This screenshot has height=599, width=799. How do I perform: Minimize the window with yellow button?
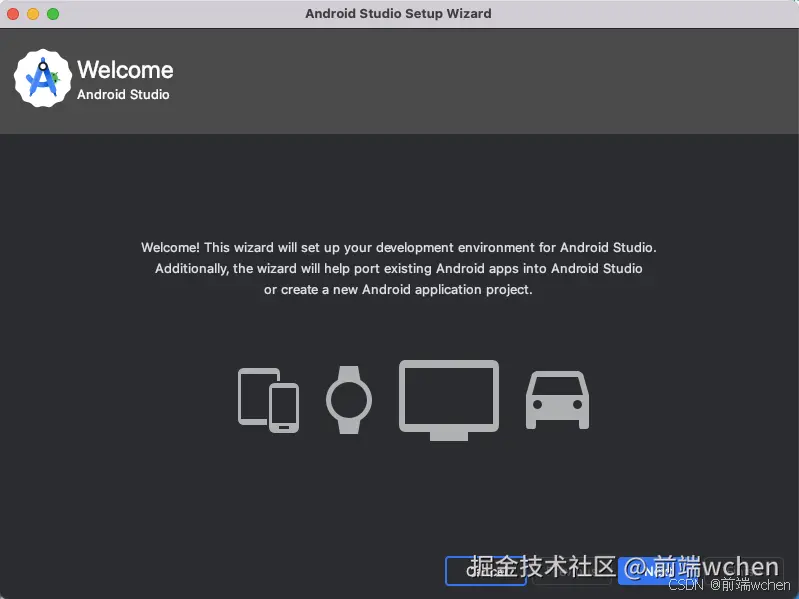[33, 14]
